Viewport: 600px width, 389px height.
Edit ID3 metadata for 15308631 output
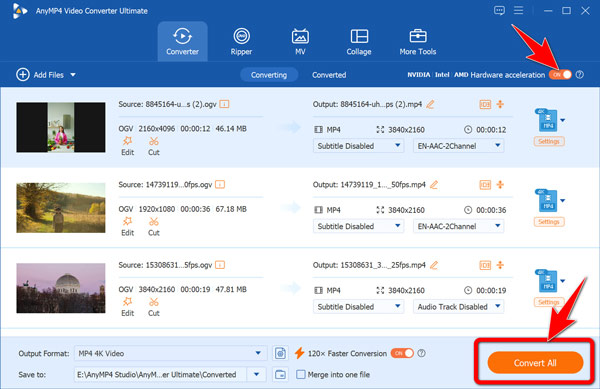tap(485, 265)
